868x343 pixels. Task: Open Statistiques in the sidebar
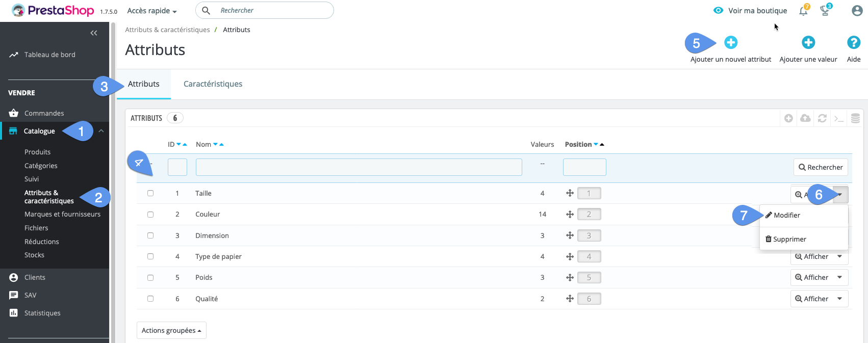42,313
